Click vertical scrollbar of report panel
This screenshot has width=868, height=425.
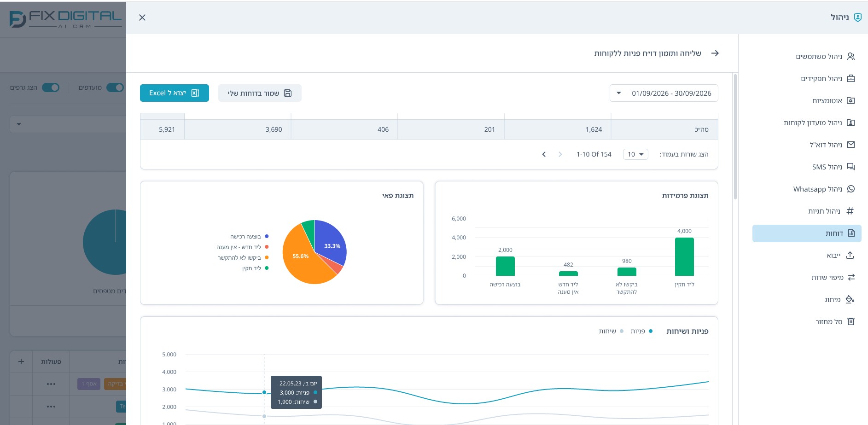point(735,137)
